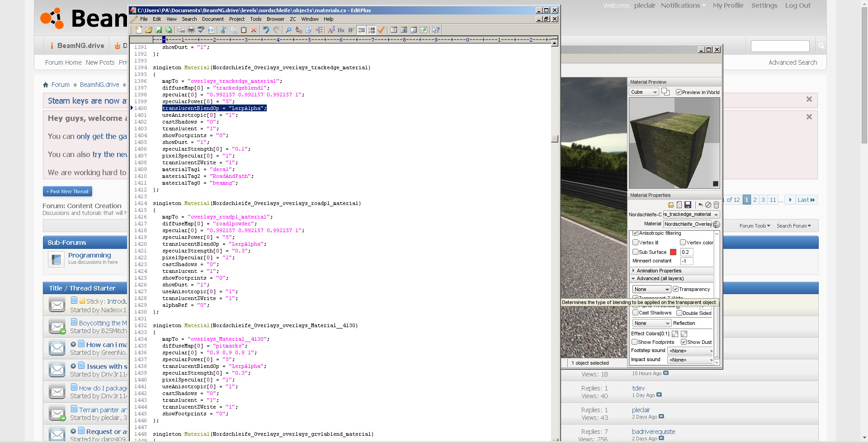
Task: Save material with floppy disk icon
Action: pyautogui.click(x=688, y=205)
